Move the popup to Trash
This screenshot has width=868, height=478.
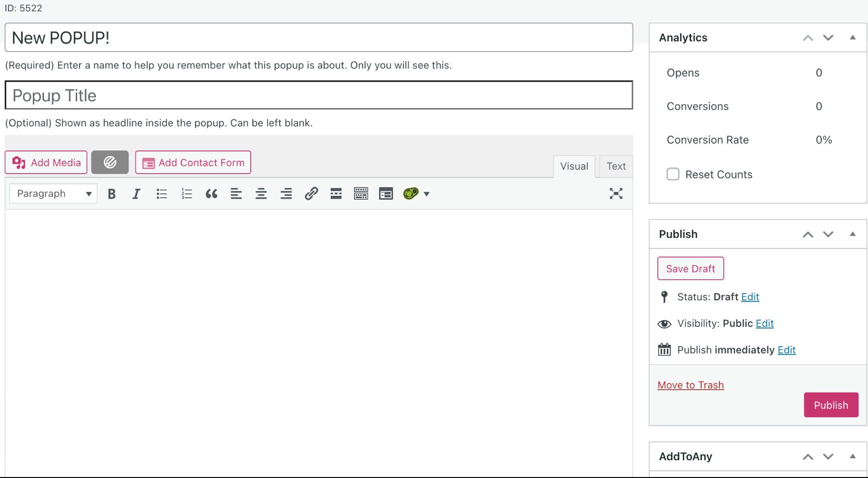[691, 385]
